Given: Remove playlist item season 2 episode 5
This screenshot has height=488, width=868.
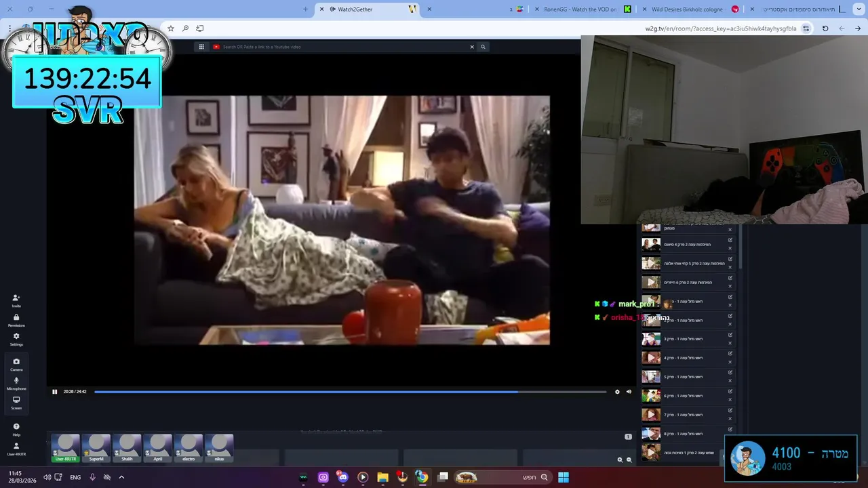Looking at the screenshot, I should coord(730,267).
